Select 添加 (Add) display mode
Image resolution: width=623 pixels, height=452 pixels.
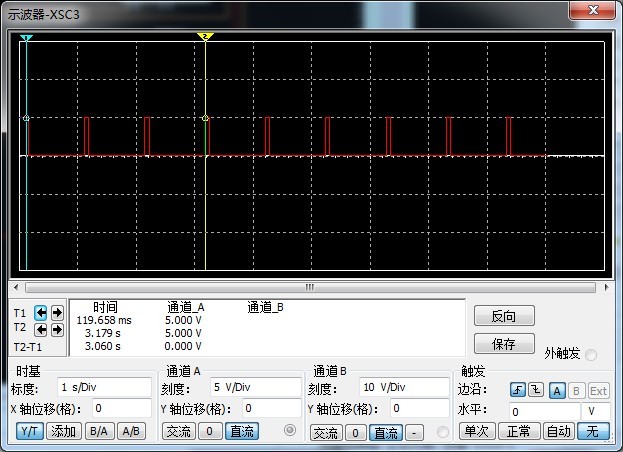click(x=64, y=431)
